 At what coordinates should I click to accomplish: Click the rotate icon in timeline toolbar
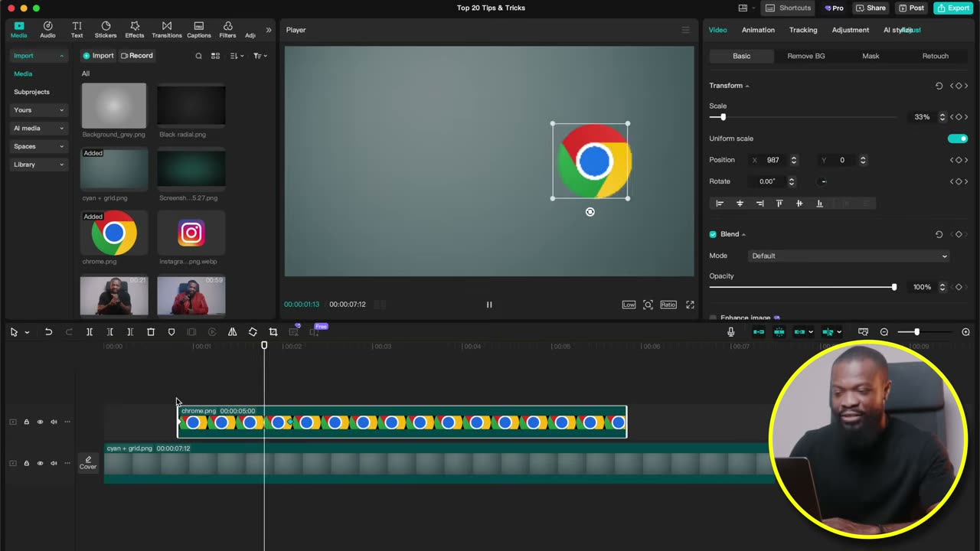tap(253, 332)
